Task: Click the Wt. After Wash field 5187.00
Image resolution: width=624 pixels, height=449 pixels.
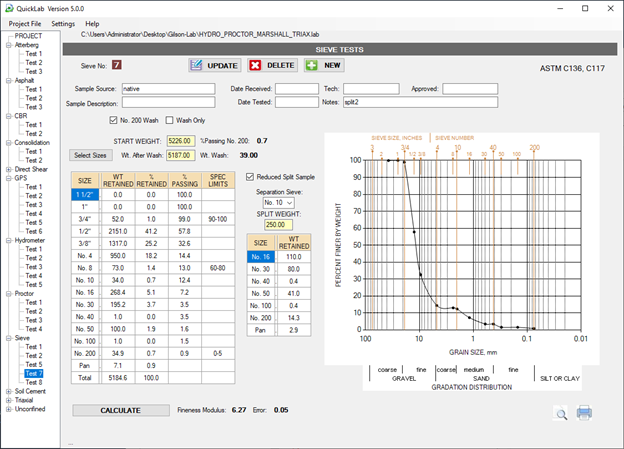Action: point(181,155)
